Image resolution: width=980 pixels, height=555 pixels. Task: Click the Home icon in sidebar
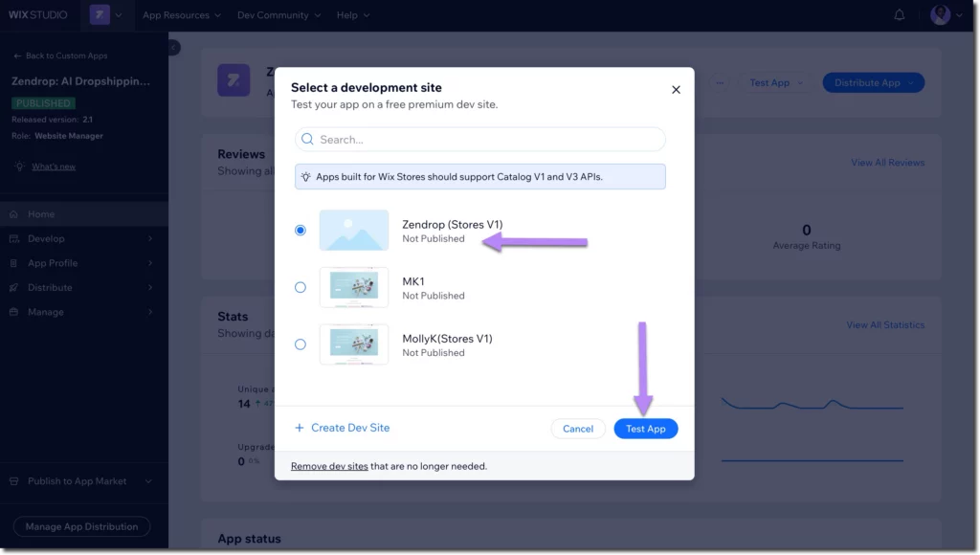[x=13, y=213]
